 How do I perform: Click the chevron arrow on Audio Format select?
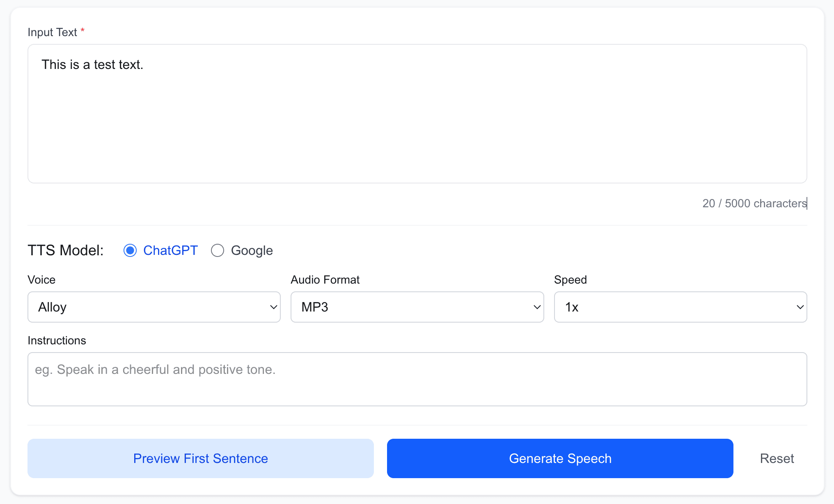click(537, 307)
